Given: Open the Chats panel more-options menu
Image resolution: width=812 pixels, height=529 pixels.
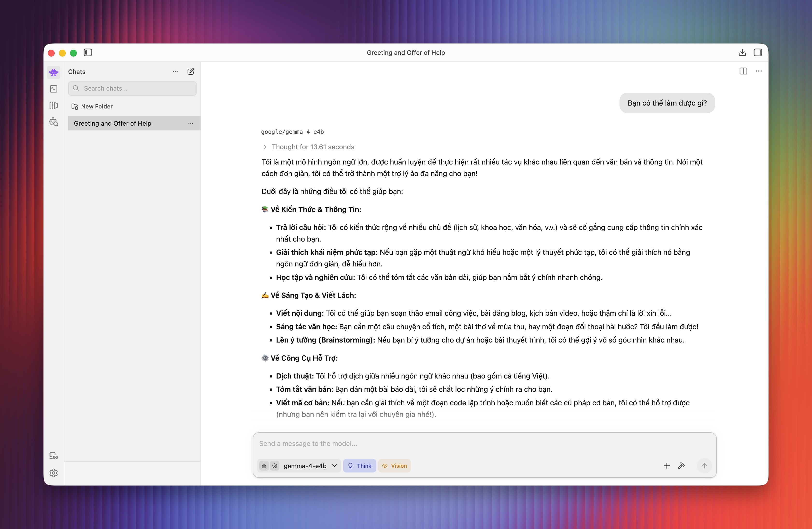Looking at the screenshot, I should tap(175, 72).
